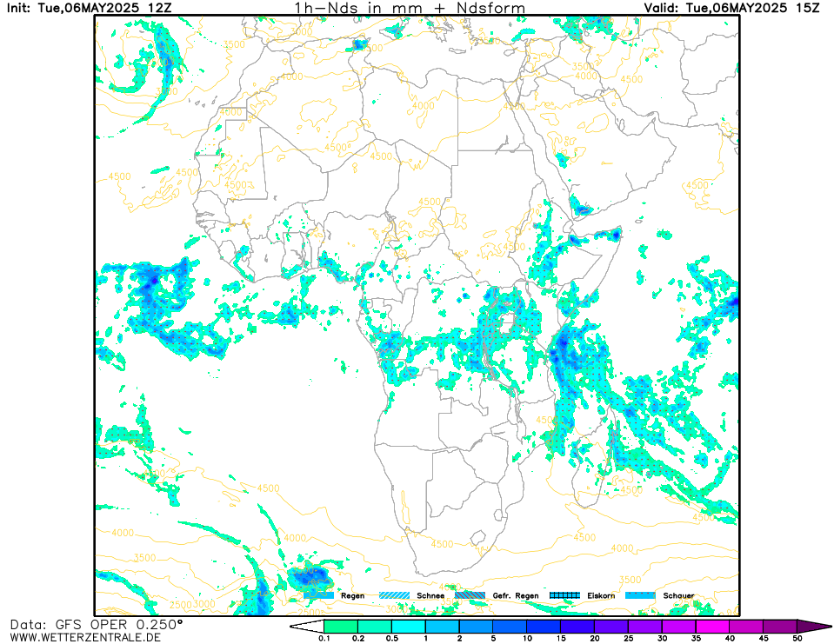Screen dimensions: 834x644
Task: Click the '30' scale label
Action: tap(662, 639)
